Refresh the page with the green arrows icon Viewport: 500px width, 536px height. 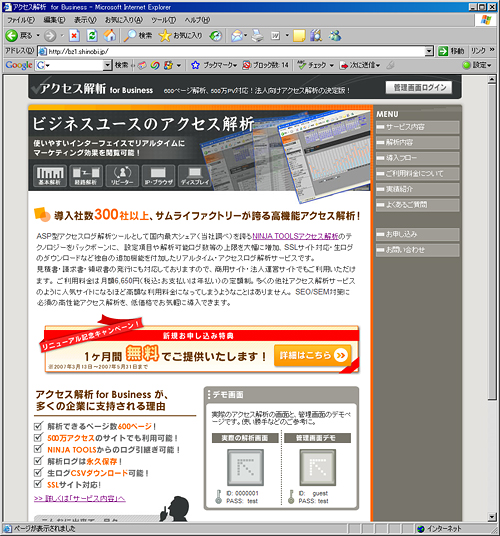pyautogui.click(x=92, y=36)
